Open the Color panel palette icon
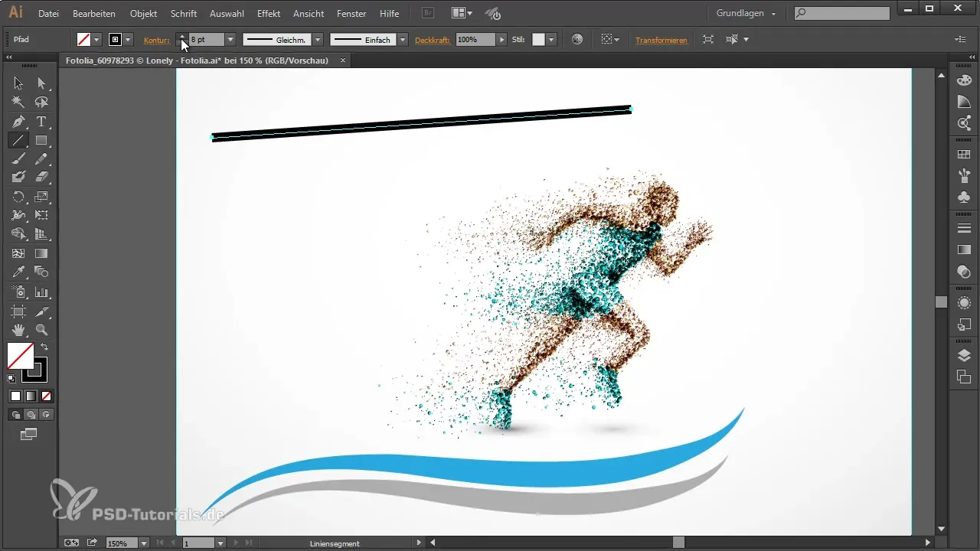This screenshot has width=980, height=551. coord(964,80)
